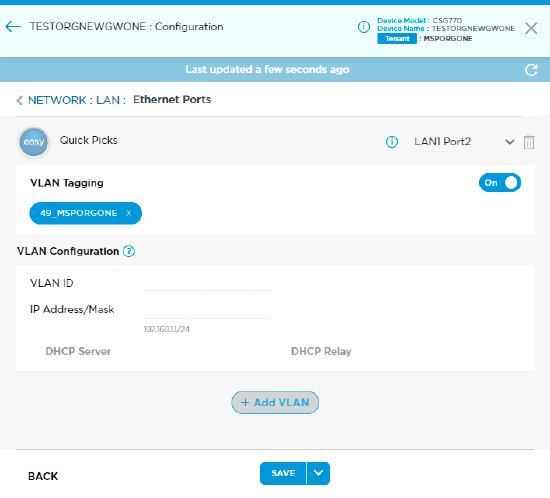
Task: Click the Quick Picks label
Action: (x=88, y=140)
